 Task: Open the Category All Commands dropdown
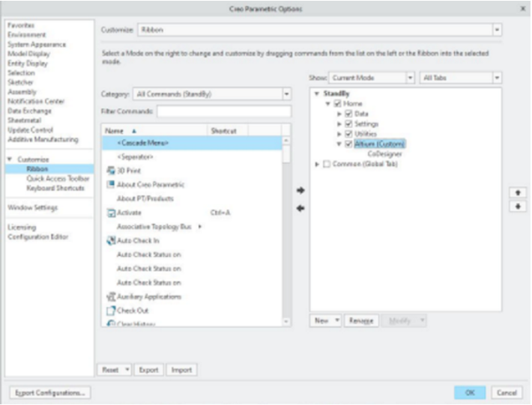pyautogui.click(x=287, y=94)
